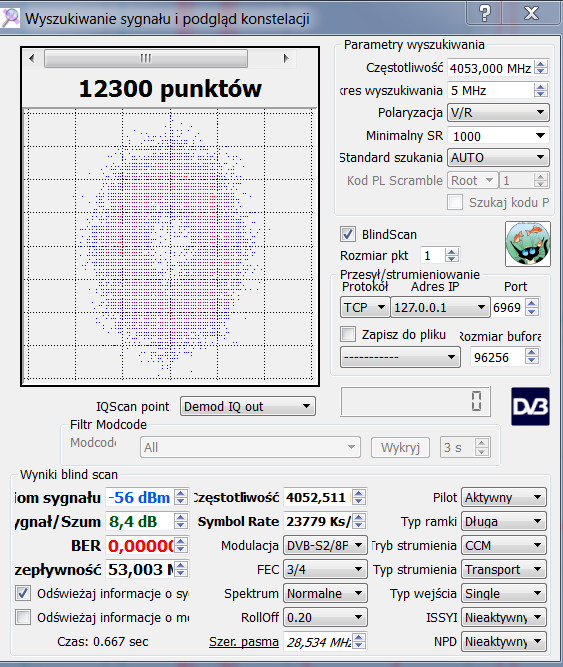563x667 pixels.
Task: Open the dashed file selection dropdown
Action: pos(400,357)
